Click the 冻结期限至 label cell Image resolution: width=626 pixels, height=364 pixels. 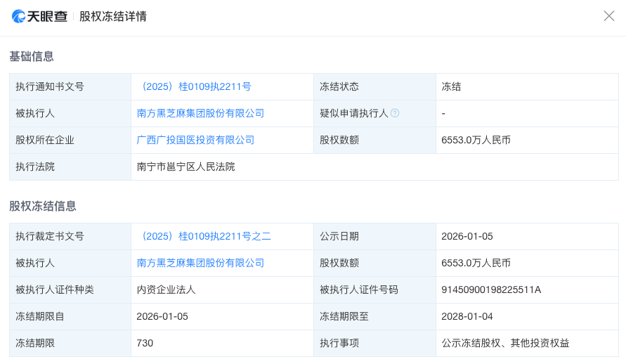click(374, 316)
